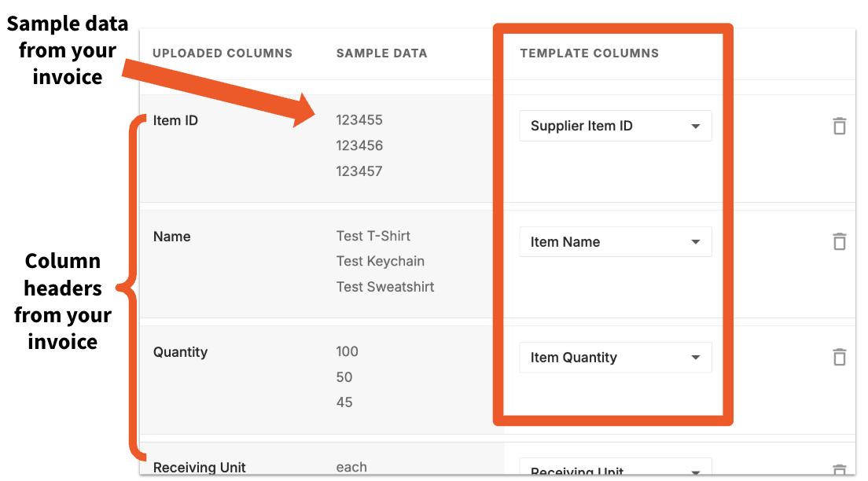
Task: Open the Supplier Item ID template dropdown
Action: pos(615,126)
